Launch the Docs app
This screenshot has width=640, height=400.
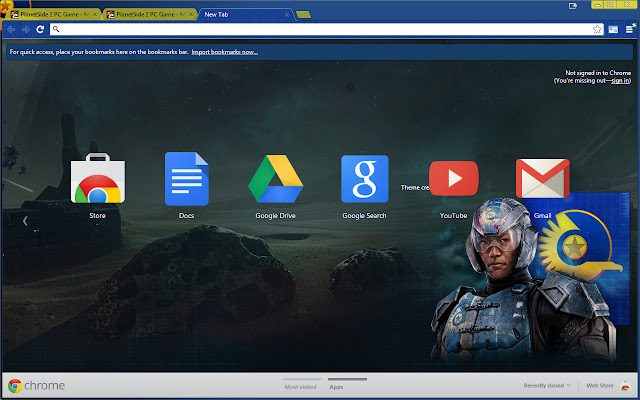click(187, 178)
